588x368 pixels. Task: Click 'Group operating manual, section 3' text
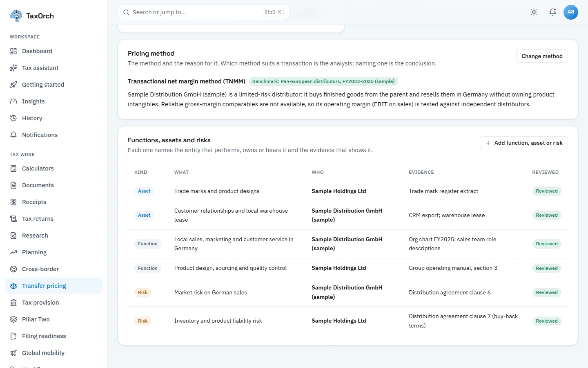pos(453,268)
